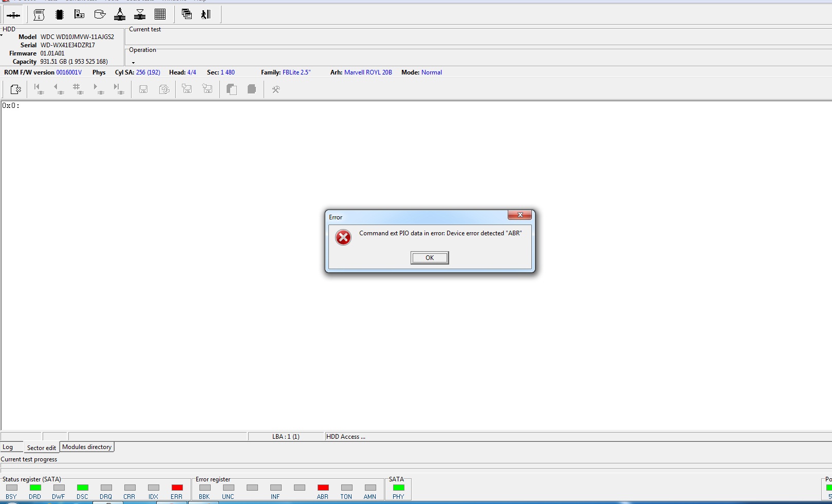Click the copy pages icon in editor toolbar
Image resolution: width=832 pixels, height=504 pixels.
tap(232, 89)
